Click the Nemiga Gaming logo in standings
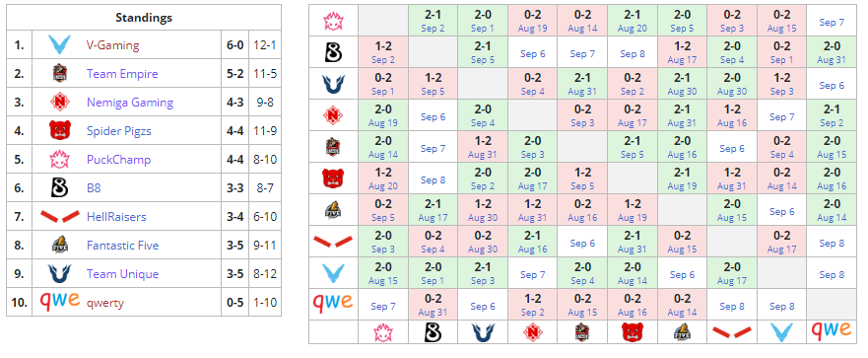 pos(59,102)
